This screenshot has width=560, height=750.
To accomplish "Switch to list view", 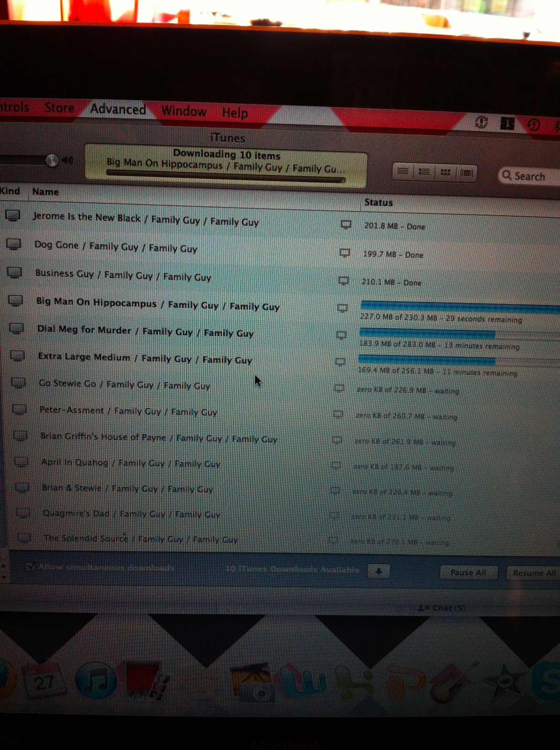I will [x=403, y=172].
